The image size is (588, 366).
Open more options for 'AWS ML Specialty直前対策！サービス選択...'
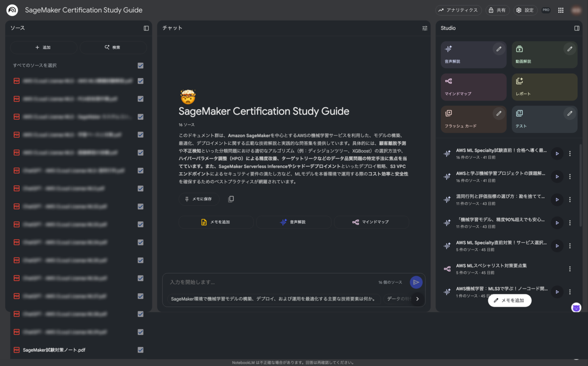[570, 246]
